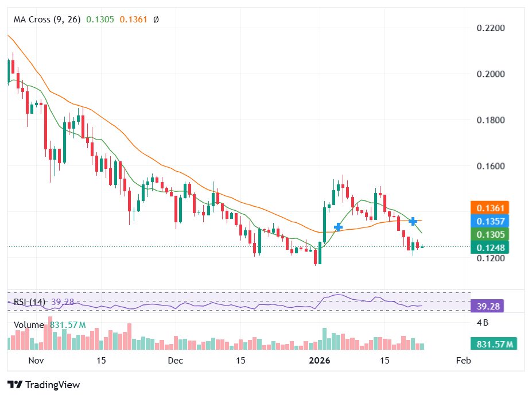532x398 pixels.
Task: Click the early January bullish MA cross marker
Action: [339, 227]
